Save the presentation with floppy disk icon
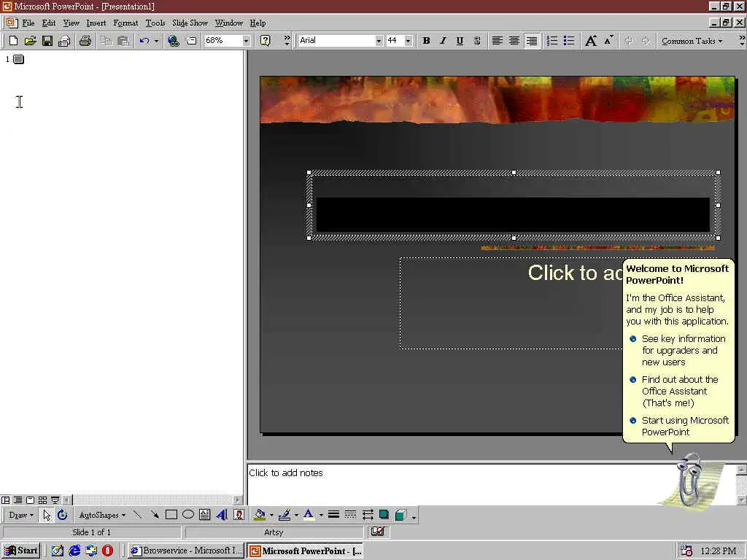Image resolution: width=747 pixels, height=560 pixels. point(47,41)
